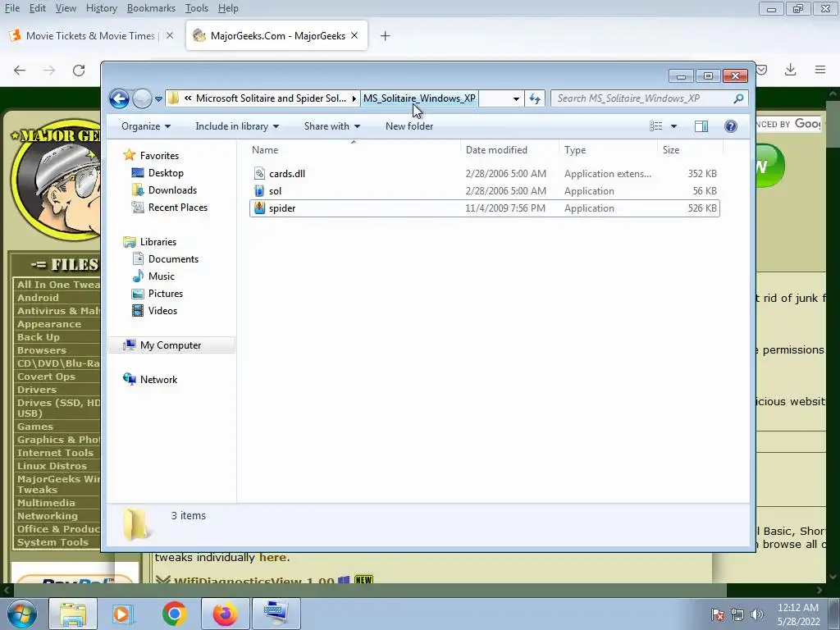Open the Music library
Screen dimensions: 840x630
[x=162, y=276]
